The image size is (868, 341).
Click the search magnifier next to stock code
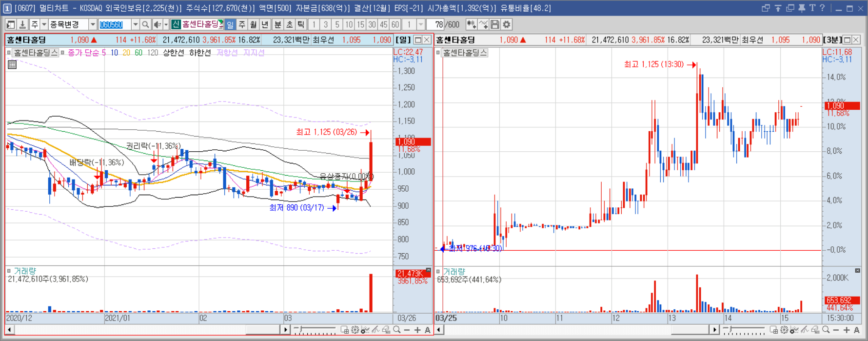(145, 24)
